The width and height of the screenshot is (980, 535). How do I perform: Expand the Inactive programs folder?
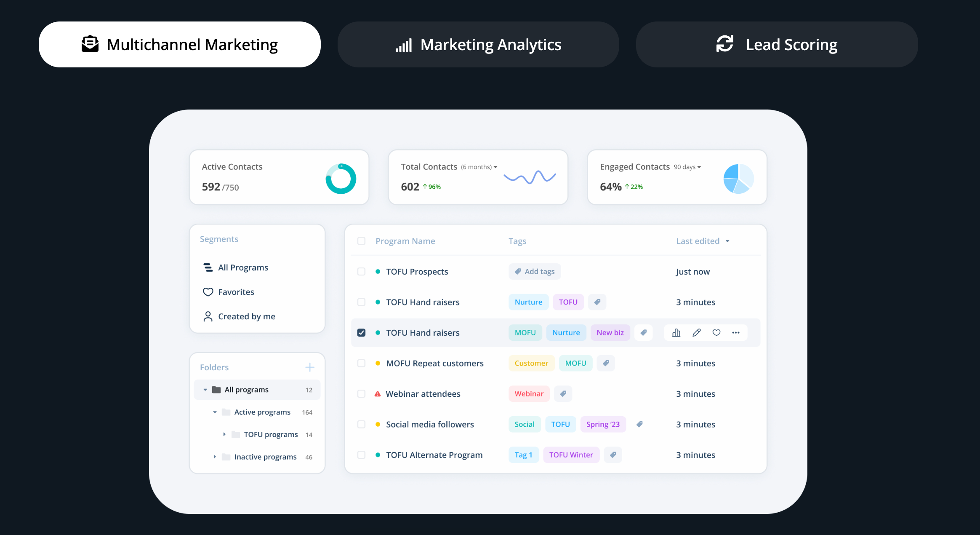click(215, 457)
